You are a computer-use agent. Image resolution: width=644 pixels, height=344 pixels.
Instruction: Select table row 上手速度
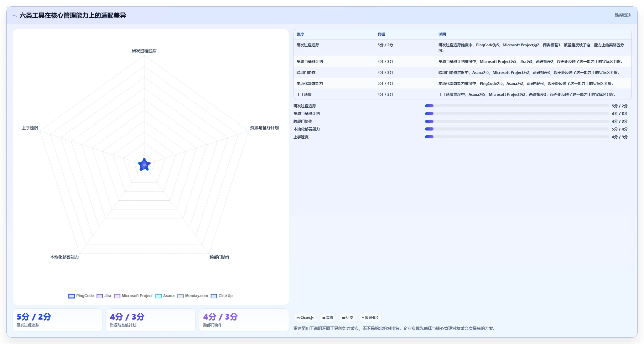coord(462,94)
